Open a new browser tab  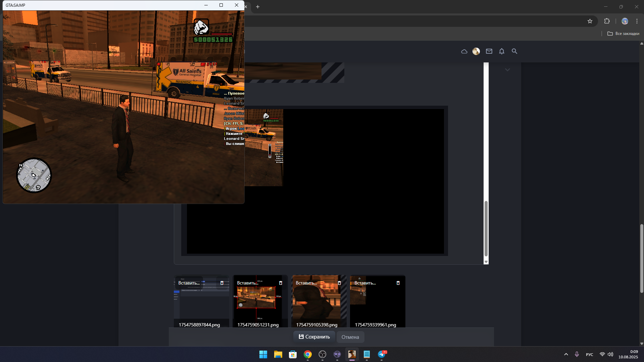pos(258,7)
